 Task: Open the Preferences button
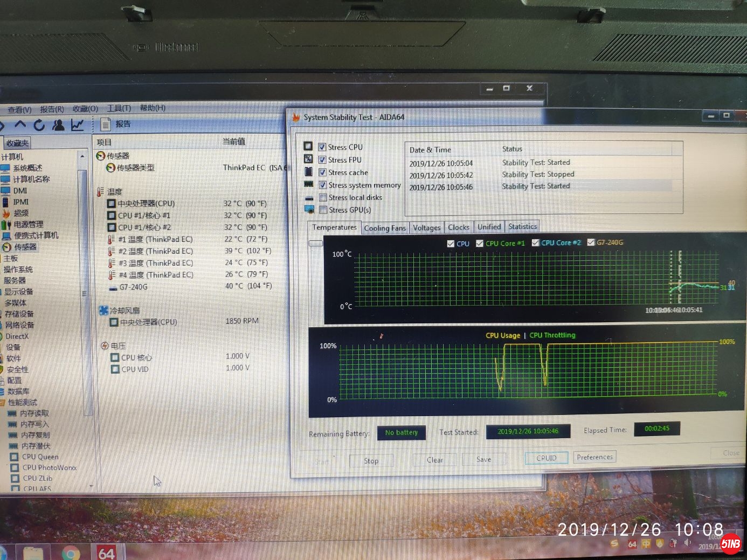594,457
